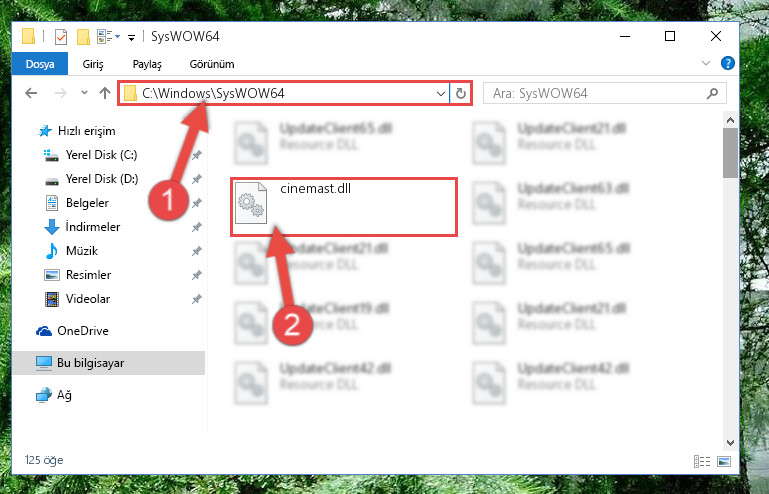Switch to large icons view in status bar
Screen dimensions: 769x494
pos(724,461)
